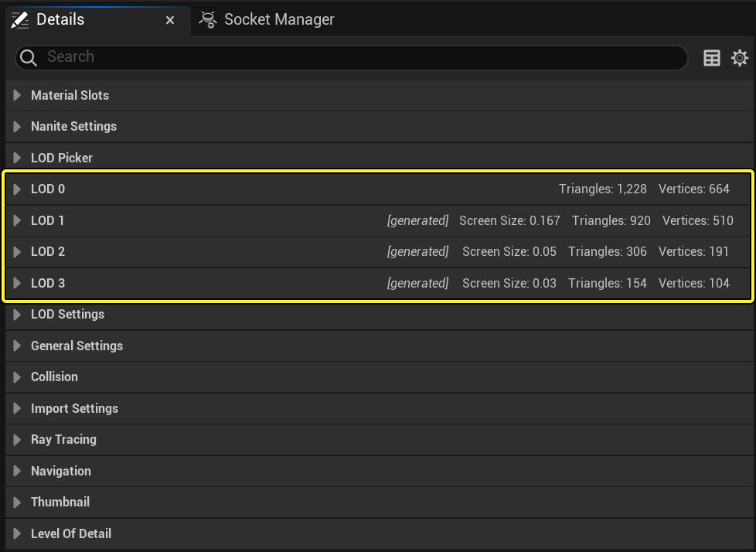
Task: Open the details view options gear
Action: (x=740, y=58)
